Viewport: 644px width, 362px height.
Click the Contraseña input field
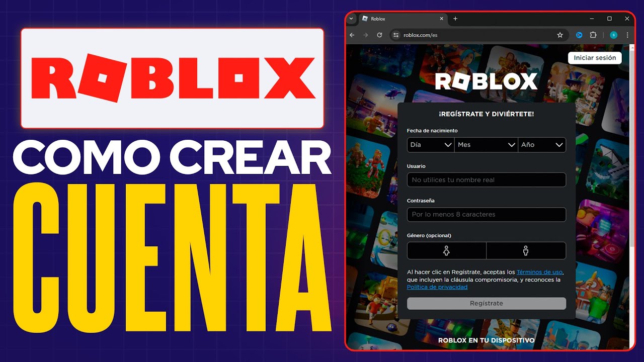[x=487, y=214]
